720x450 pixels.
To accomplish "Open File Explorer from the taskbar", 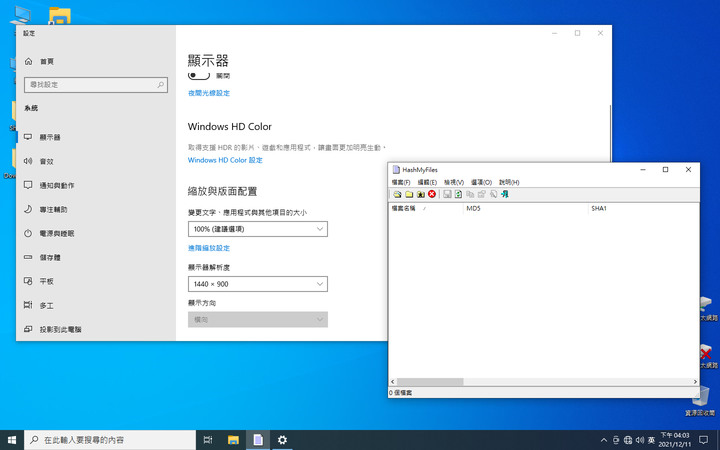I will (x=233, y=440).
